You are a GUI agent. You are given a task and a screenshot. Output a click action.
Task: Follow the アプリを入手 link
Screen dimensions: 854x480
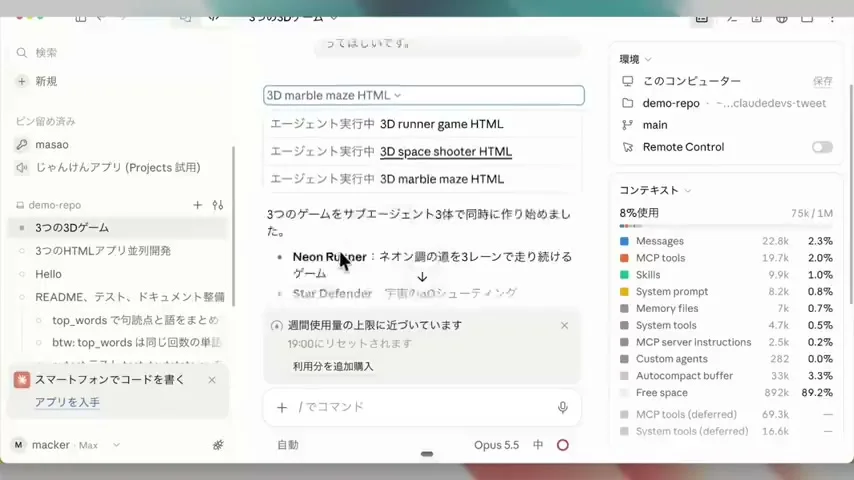[x=67, y=402]
